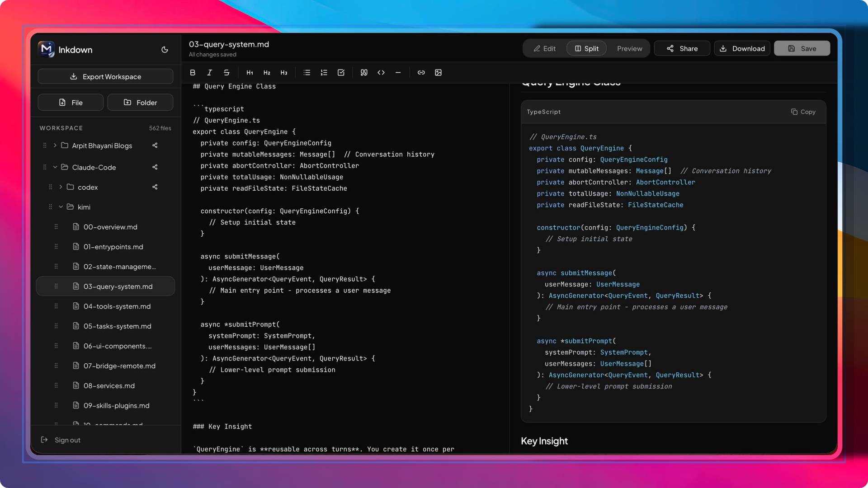Create a new Folder
This screenshot has height=488, width=868.
[140, 103]
